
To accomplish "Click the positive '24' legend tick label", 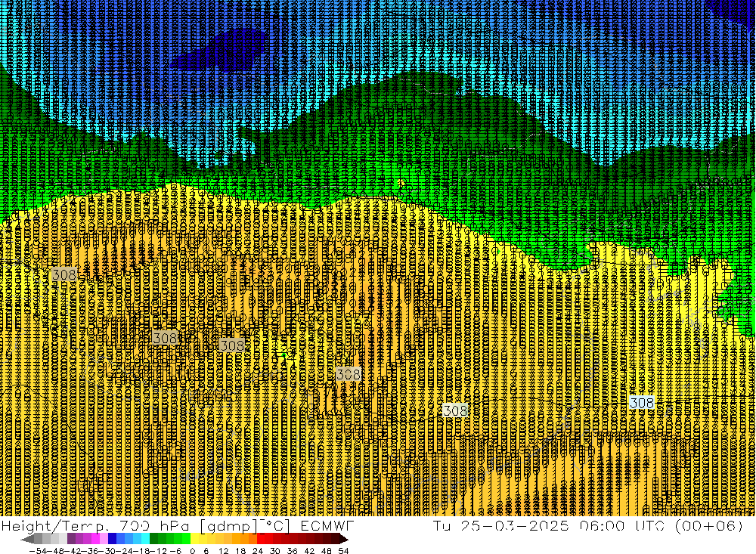I will click(x=258, y=551).
